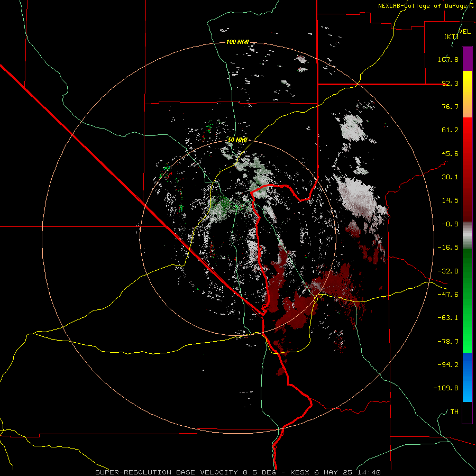Click the -47.6 value on the velocity scale
The image size is (476, 476).
[448, 295]
